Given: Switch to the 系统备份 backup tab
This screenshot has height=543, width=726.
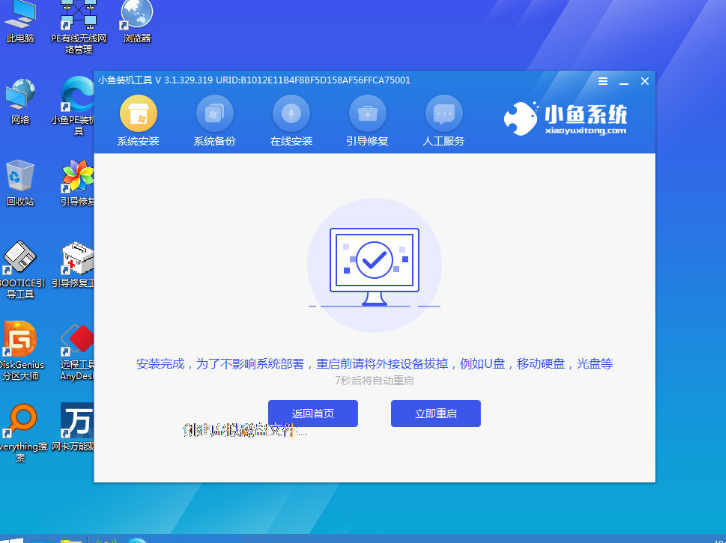Looking at the screenshot, I should point(214,121).
